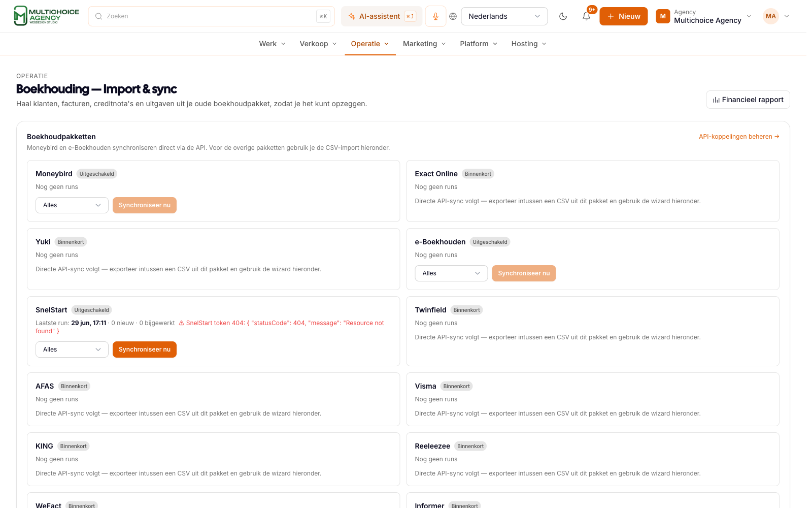Click the Boekhouding — Import & sync heading
Screen dimensions: 812x508
point(96,89)
